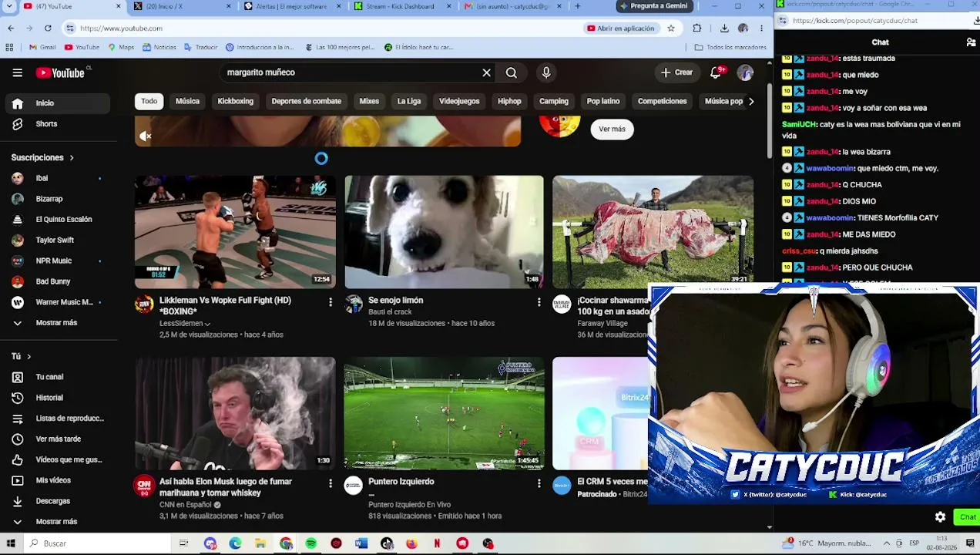Click the Windows taskbar Buscar search box

click(97, 543)
